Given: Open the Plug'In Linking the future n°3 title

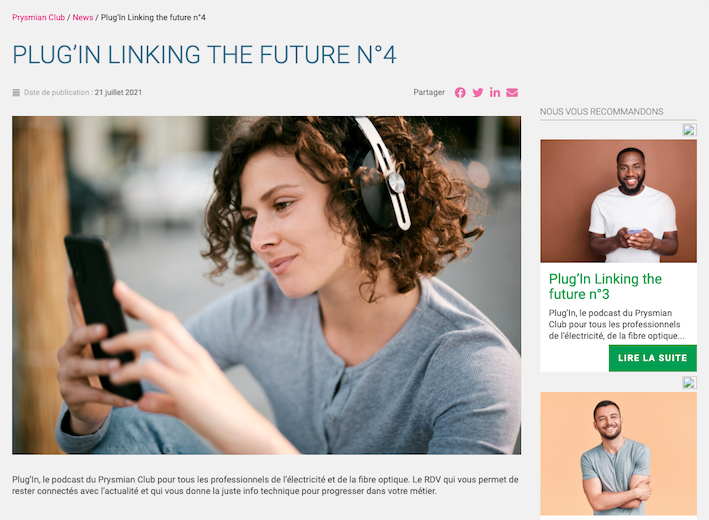Looking at the screenshot, I should 605,286.
